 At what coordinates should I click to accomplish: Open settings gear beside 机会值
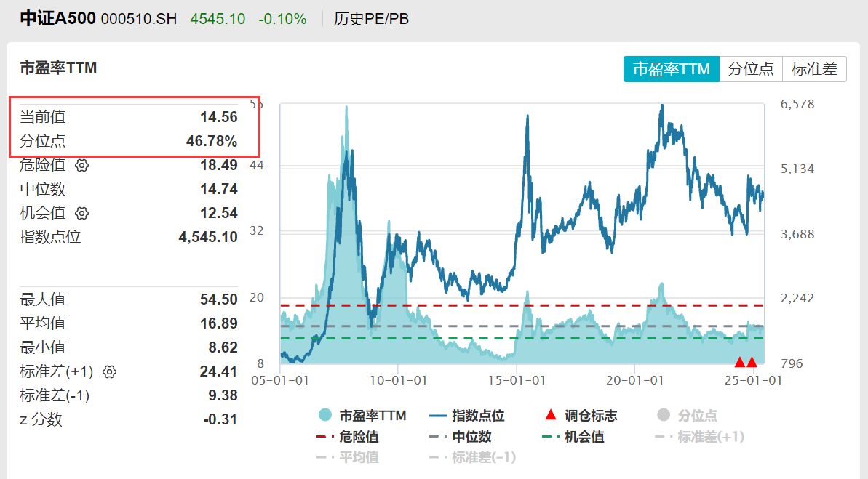tap(81, 213)
